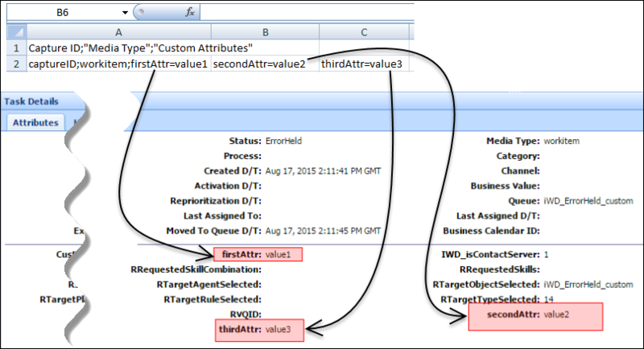Click the formula bar input area
The height and width of the screenshot is (349, 644).
(x=308, y=12)
